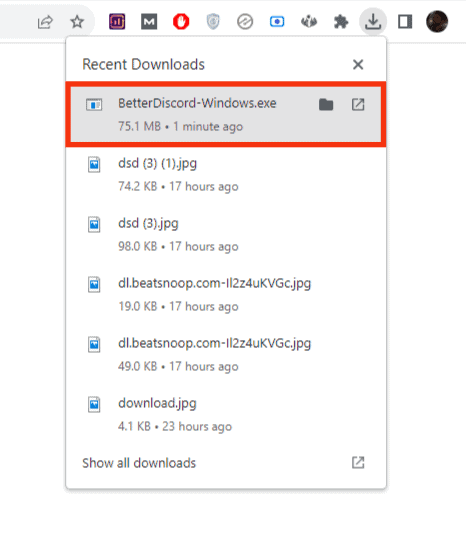
Task: Click the image icon of the 19.0 KB file
Action: 94,284
